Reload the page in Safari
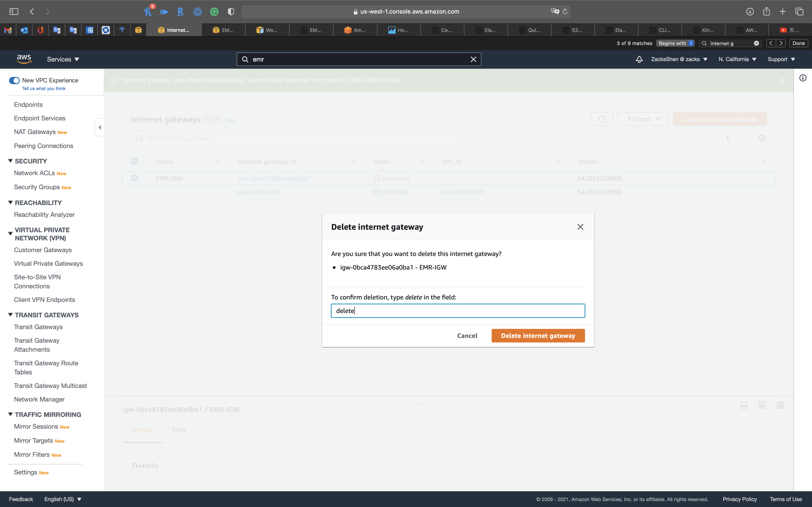The height and width of the screenshot is (507, 812). point(565,11)
